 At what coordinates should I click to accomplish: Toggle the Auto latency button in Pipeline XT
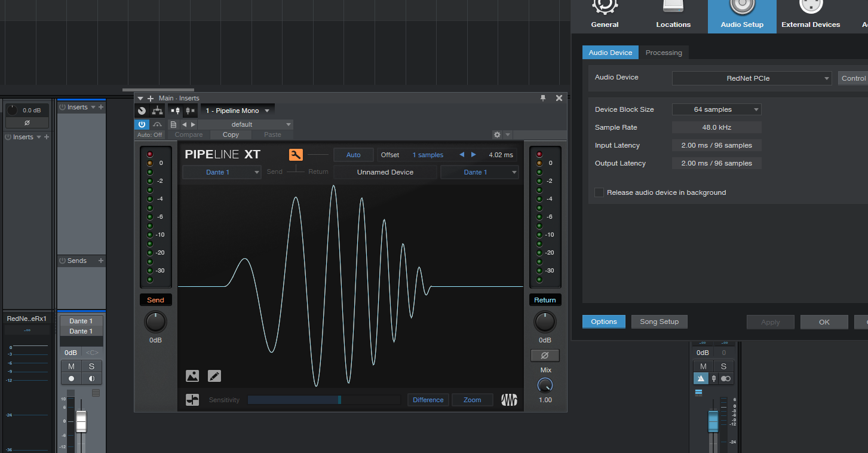pos(354,155)
